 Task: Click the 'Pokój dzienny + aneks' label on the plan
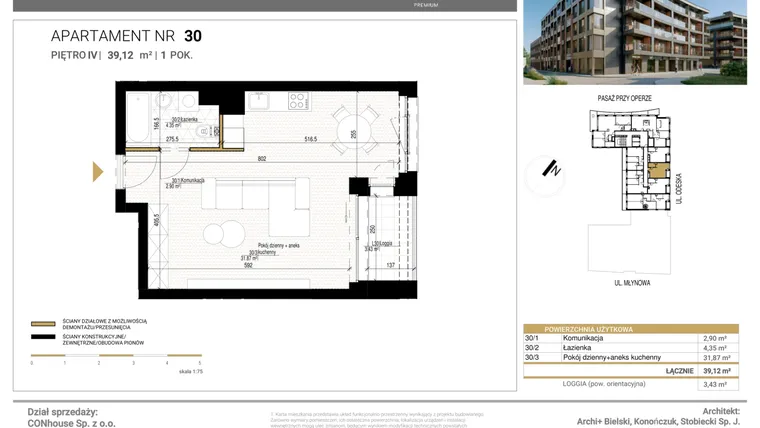point(279,246)
